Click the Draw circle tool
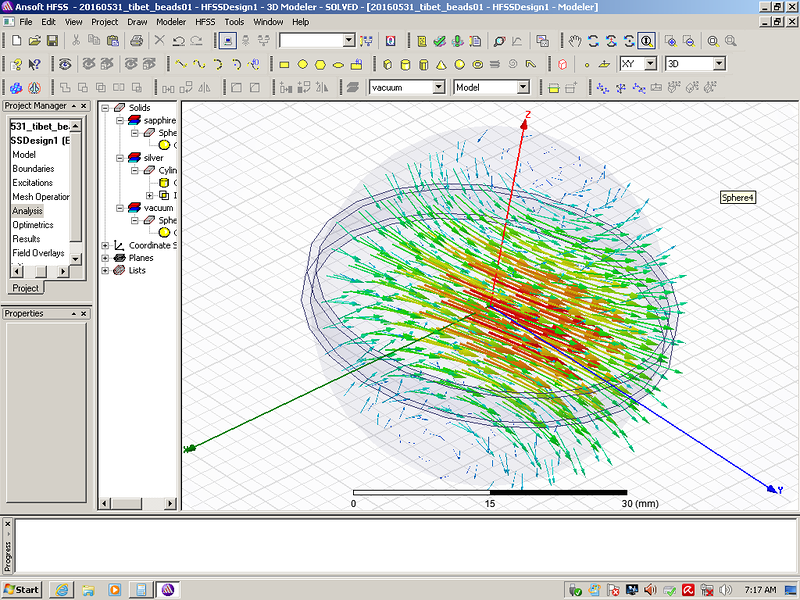Viewport: 800px width, 600px height. [x=302, y=64]
